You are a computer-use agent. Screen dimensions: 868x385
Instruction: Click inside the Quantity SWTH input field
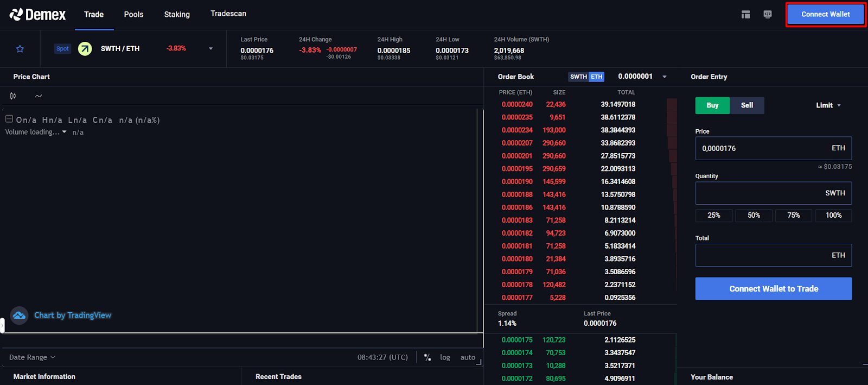[774, 193]
